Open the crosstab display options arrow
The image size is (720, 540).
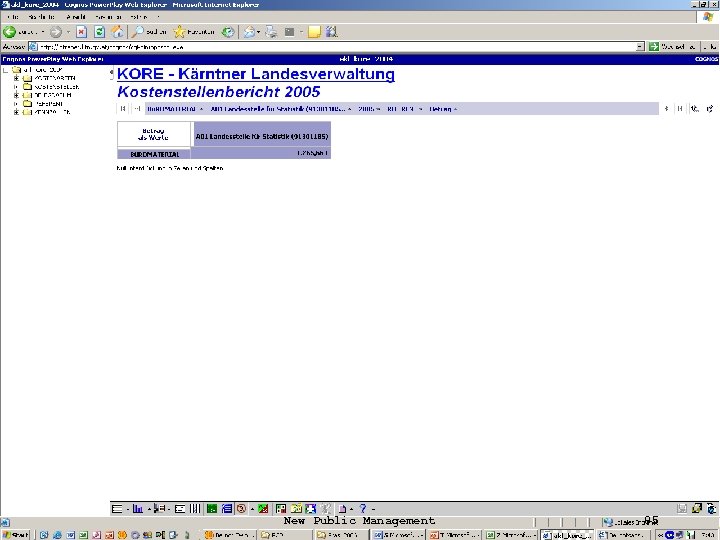click(128, 509)
